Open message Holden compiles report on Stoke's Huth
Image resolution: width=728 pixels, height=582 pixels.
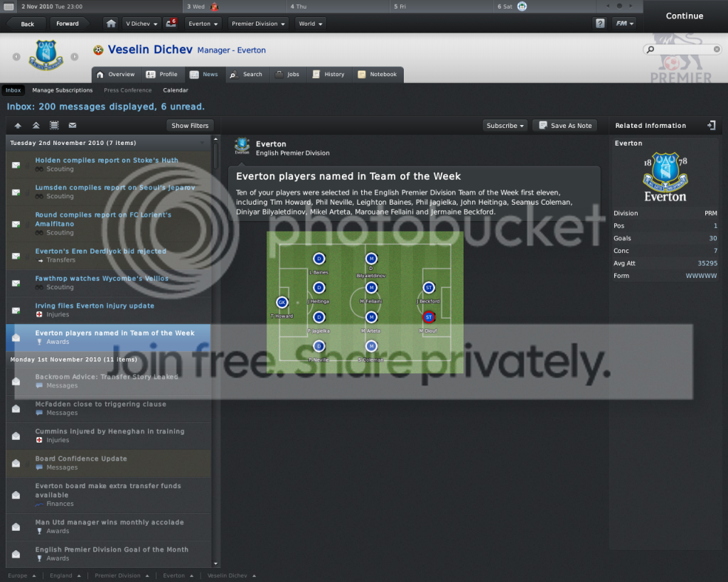point(109,164)
